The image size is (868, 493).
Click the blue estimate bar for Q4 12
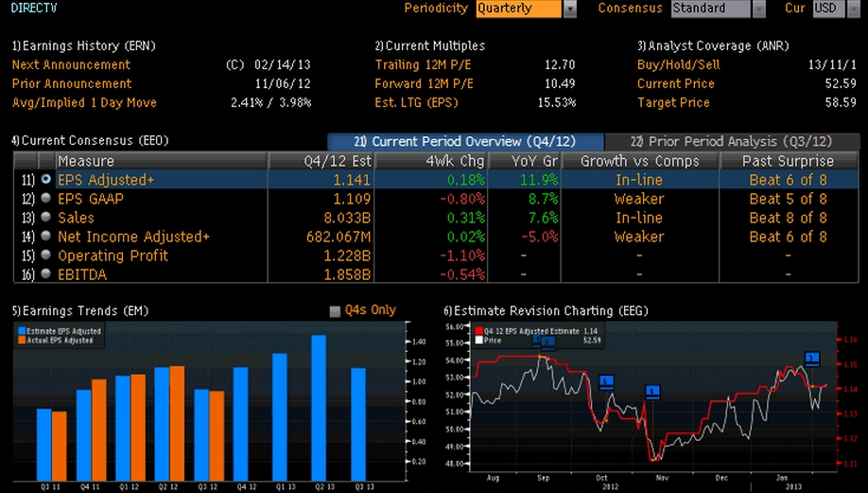pos(240,424)
